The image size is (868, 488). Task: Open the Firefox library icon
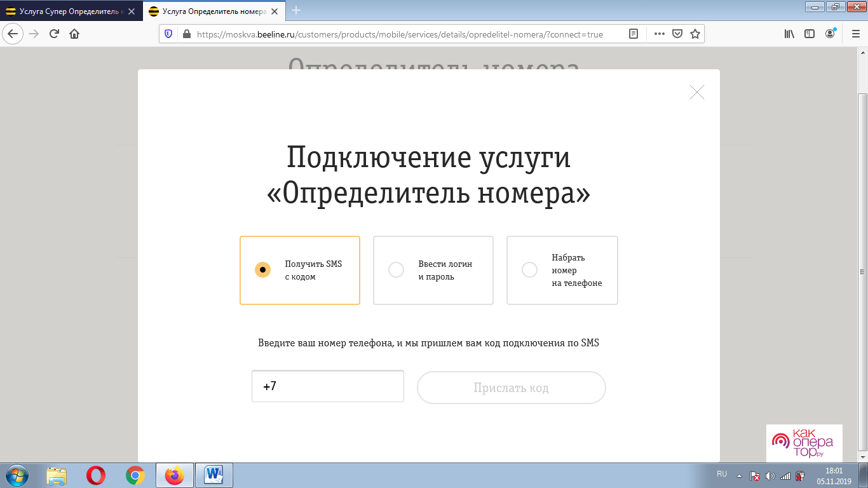coord(789,34)
